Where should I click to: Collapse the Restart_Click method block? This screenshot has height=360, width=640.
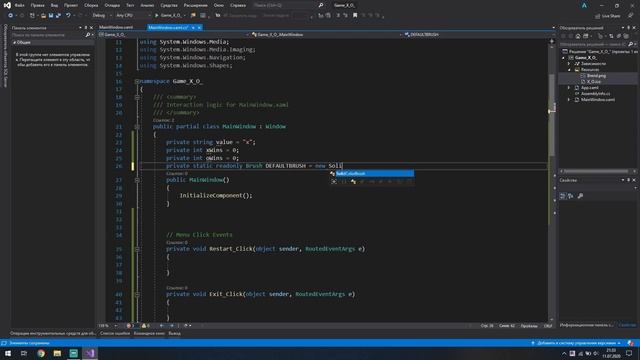pyautogui.click(x=137, y=249)
